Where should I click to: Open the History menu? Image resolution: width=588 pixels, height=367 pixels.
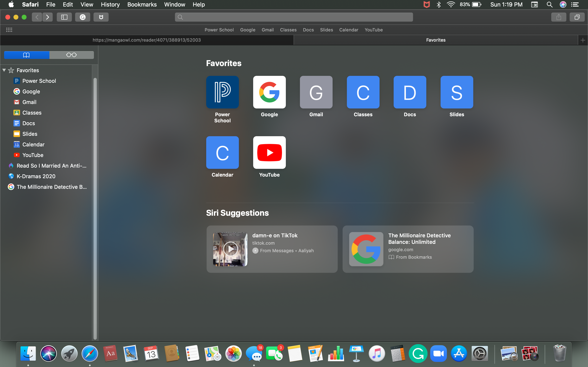tap(110, 4)
